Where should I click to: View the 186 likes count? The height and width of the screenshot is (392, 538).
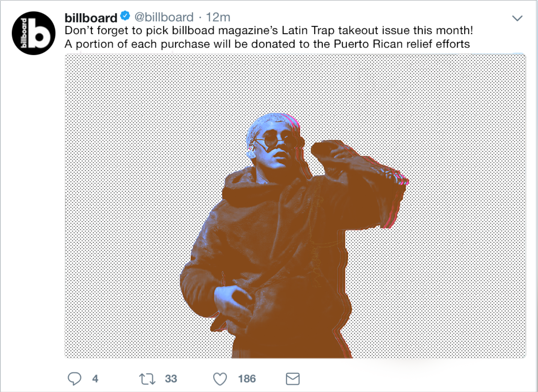tap(247, 379)
